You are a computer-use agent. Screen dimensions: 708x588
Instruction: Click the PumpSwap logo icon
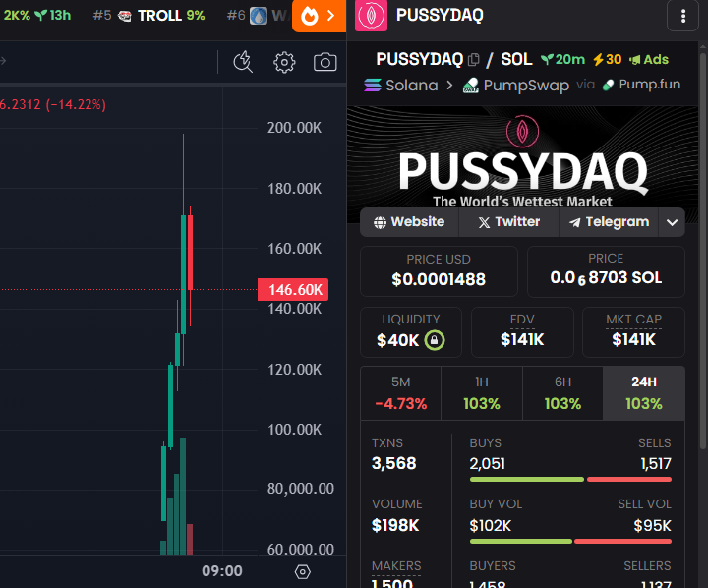[x=470, y=85]
